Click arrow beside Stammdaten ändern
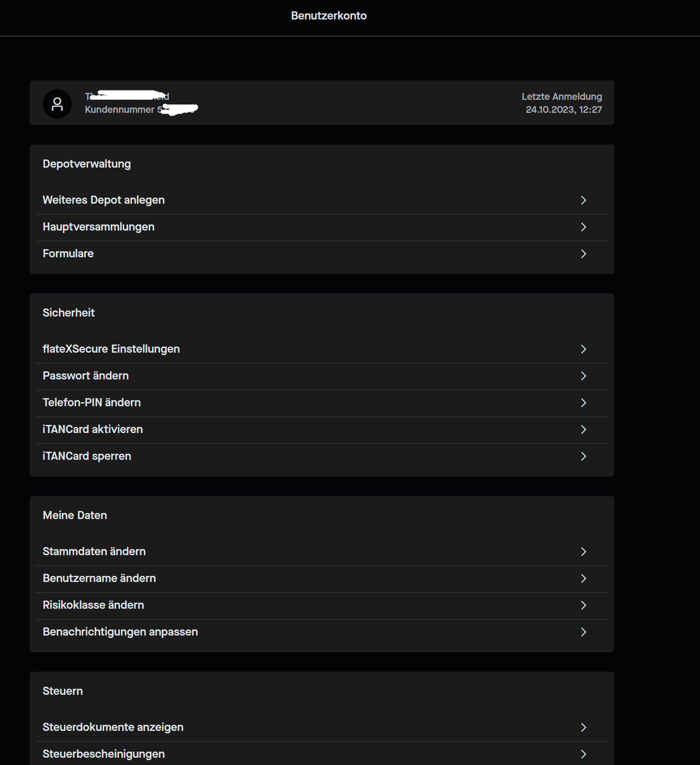The height and width of the screenshot is (765, 700). pyautogui.click(x=583, y=552)
